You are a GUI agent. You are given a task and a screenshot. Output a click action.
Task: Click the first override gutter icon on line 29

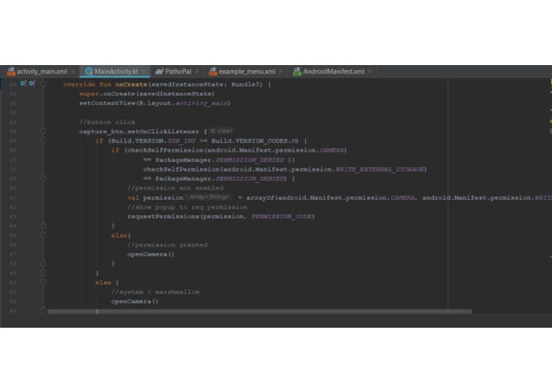click(23, 83)
